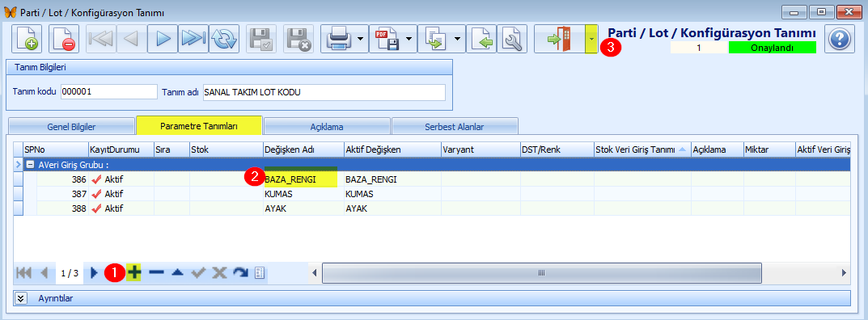Open settings with the wrench icon
This screenshot has height=320, width=868.
(512, 39)
